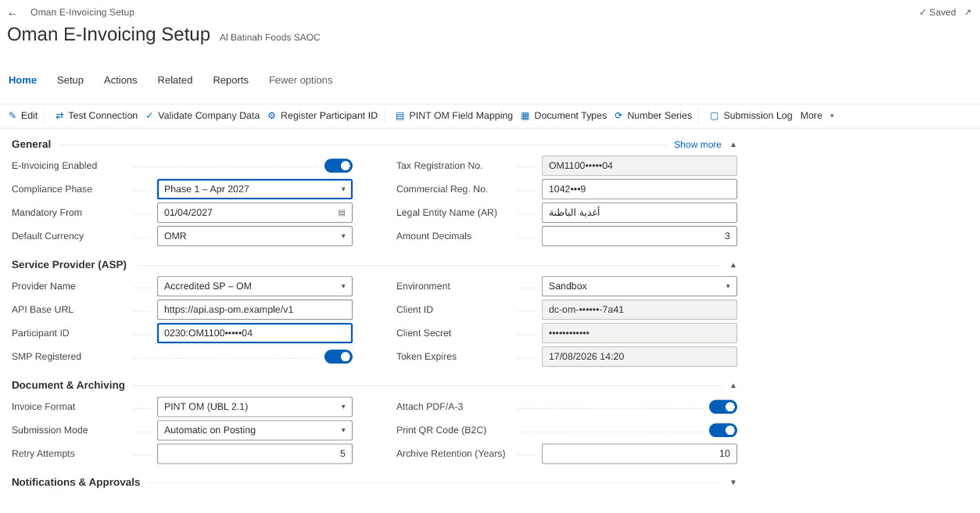Click the back arrow icon
The height and width of the screenshot is (513, 980).
(12, 14)
